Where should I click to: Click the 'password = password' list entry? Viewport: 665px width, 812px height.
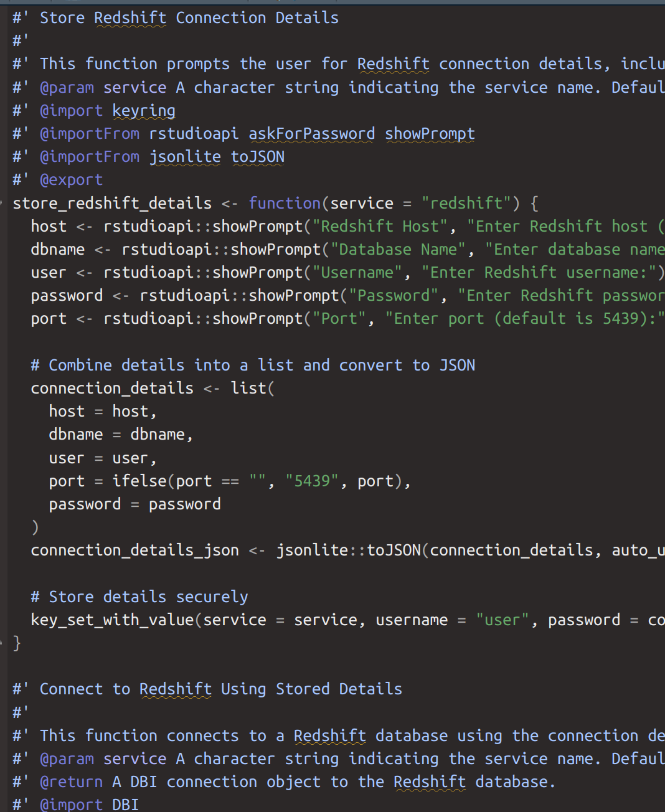click(x=135, y=505)
